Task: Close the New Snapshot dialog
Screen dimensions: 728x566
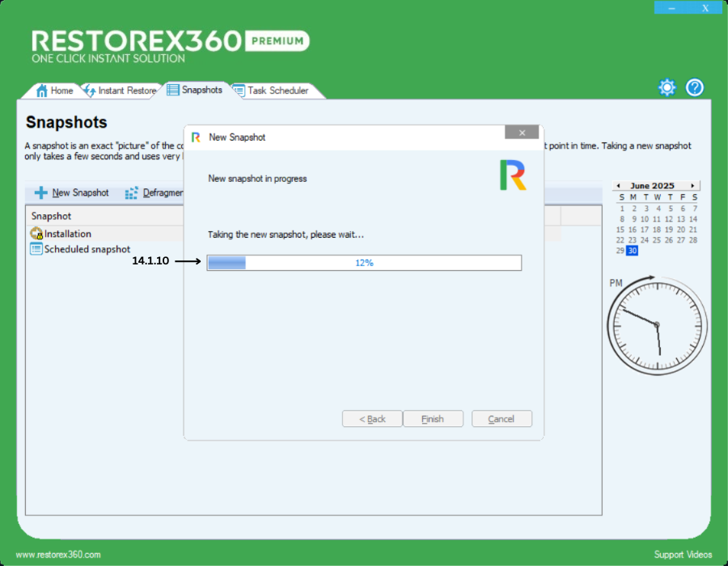Action: [x=522, y=133]
